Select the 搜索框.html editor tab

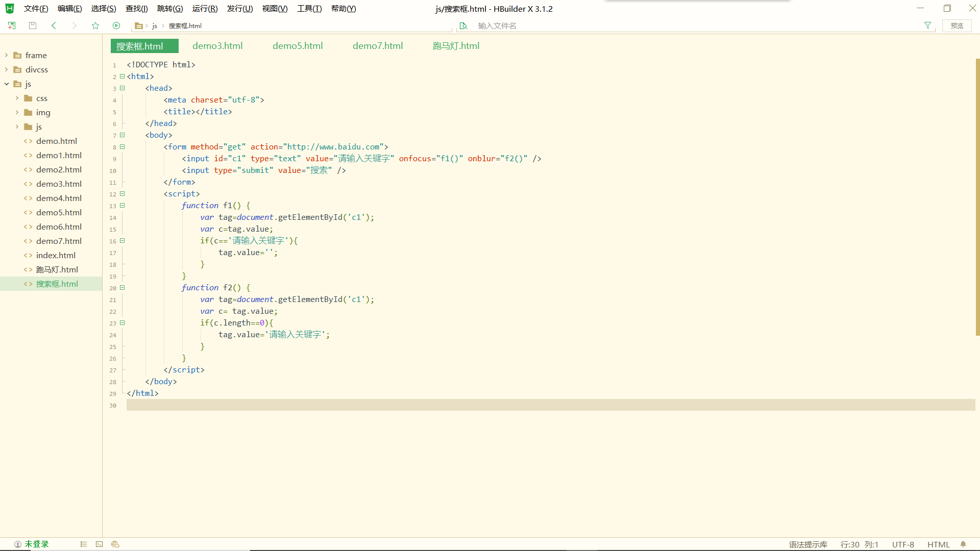coord(144,46)
